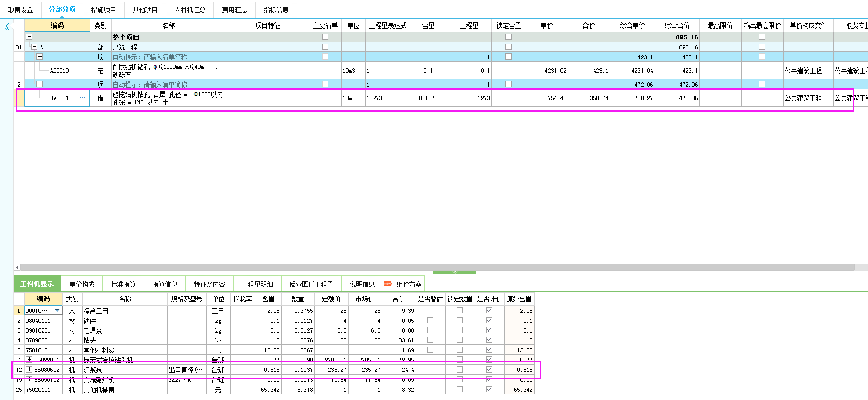868x400 pixels.
Task: Switch to 取费设置 tab
Action: pyautogui.click(x=20, y=10)
